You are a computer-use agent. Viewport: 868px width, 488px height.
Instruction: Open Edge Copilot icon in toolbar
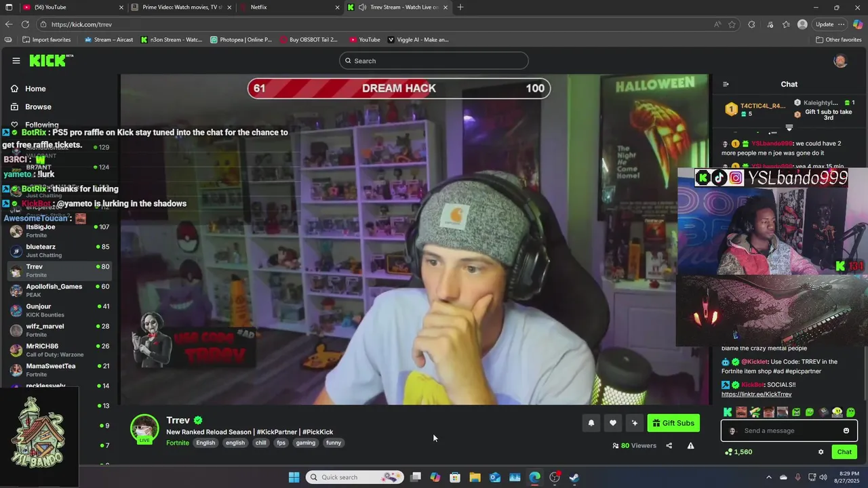coord(858,24)
